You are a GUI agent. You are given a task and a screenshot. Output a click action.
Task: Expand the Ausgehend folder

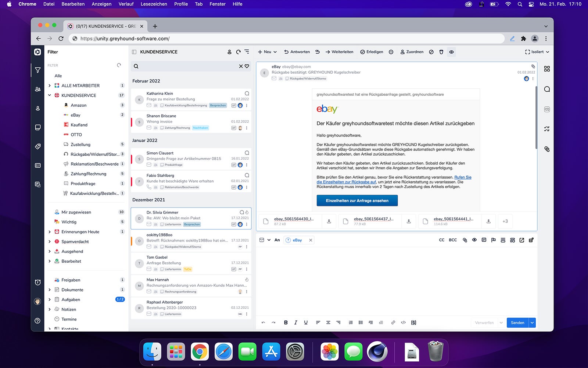[x=50, y=251]
